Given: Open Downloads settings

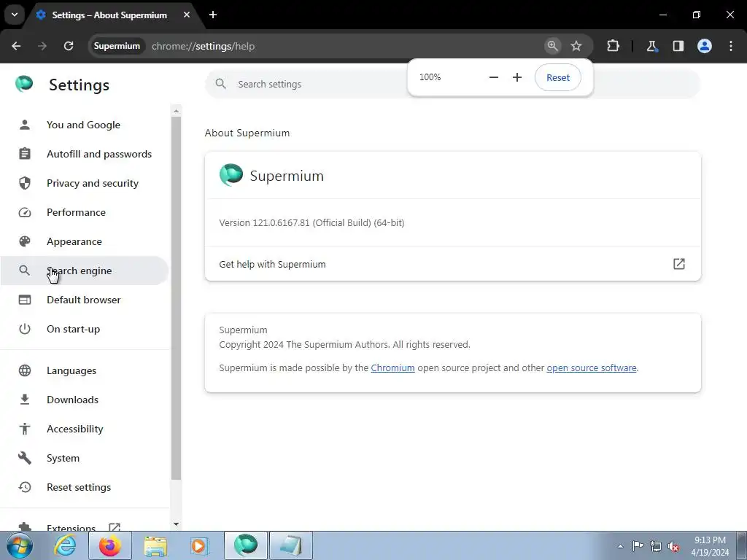Looking at the screenshot, I should pyautogui.click(x=83, y=400).
